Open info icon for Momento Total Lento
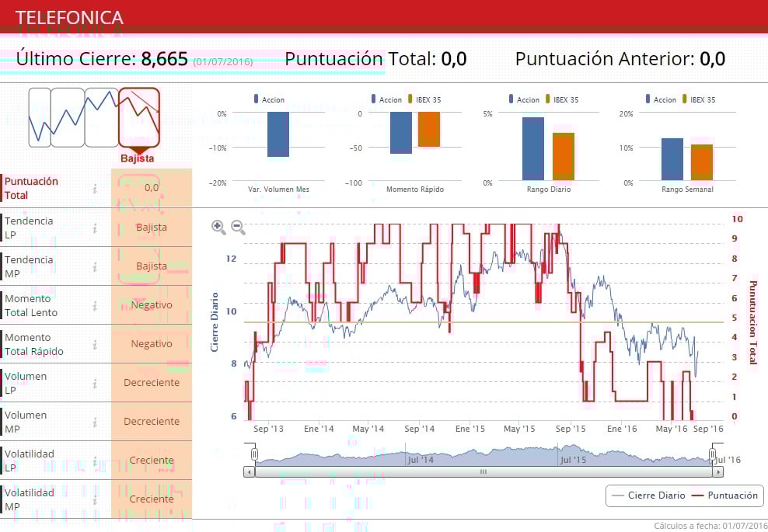 [x=95, y=306]
